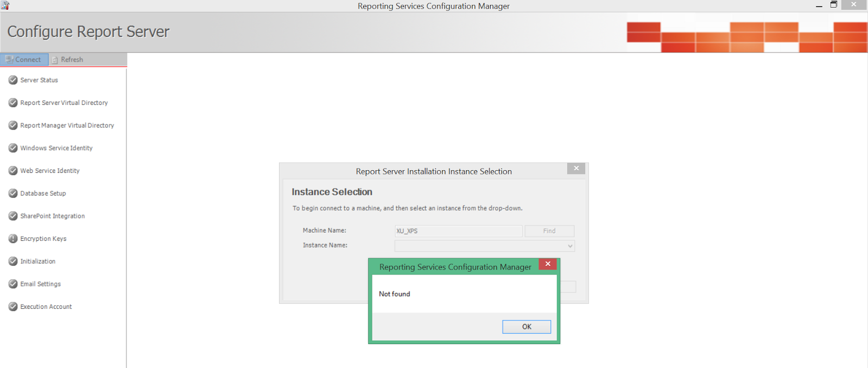Click the Database Setup status icon
The width and height of the screenshot is (868, 368).
[x=13, y=193]
